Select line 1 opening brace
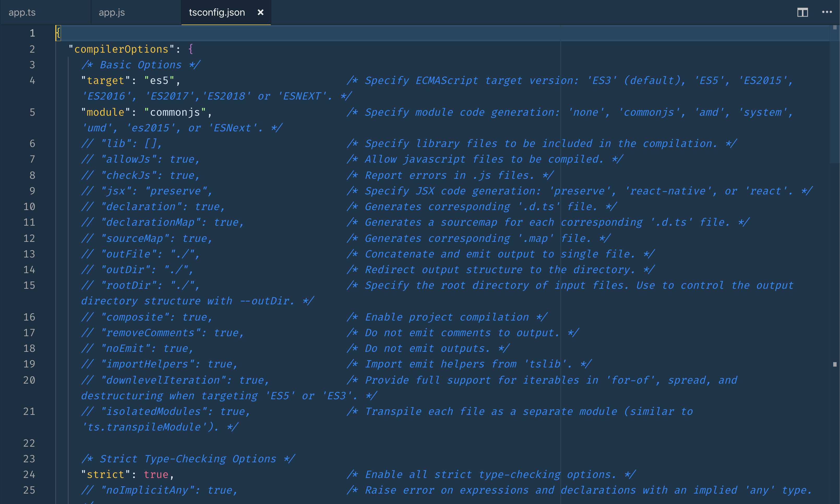The height and width of the screenshot is (504, 840). [58, 33]
